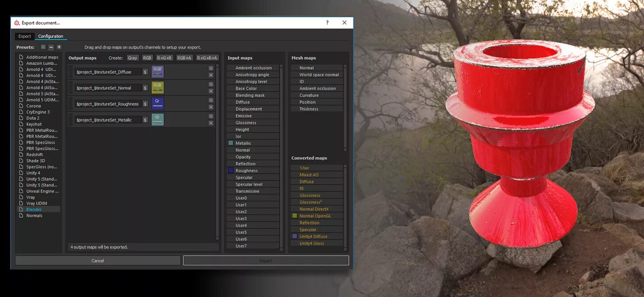
Task: Click the Substance Painter logo in title bar
Action: tap(17, 23)
